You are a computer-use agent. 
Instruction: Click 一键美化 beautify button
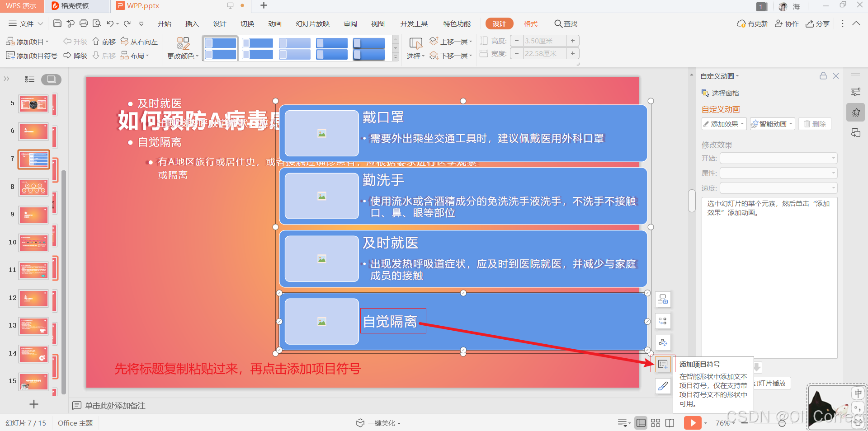(378, 423)
